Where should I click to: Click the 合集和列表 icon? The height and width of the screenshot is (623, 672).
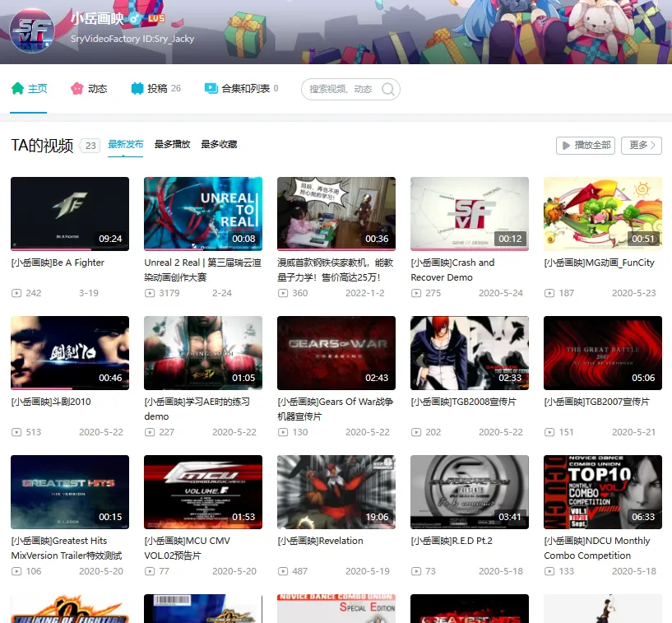(x=211, y=88)
